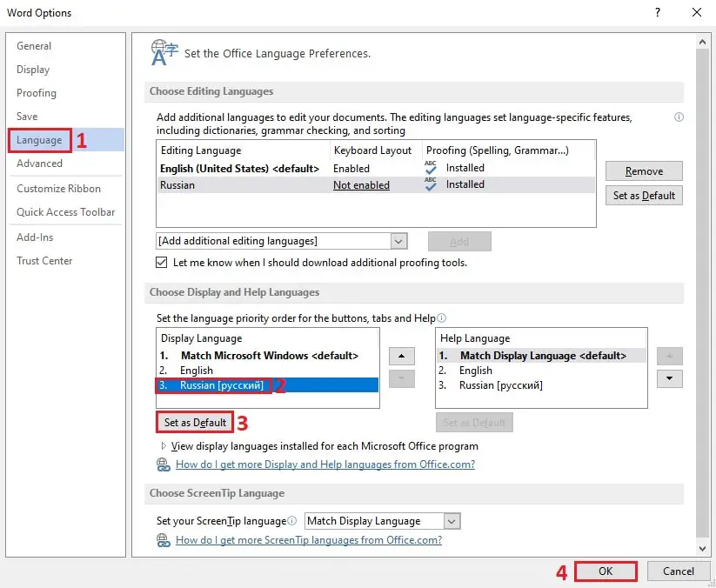Select Russian [русский] in Display Language list

[x=268, y=385]
